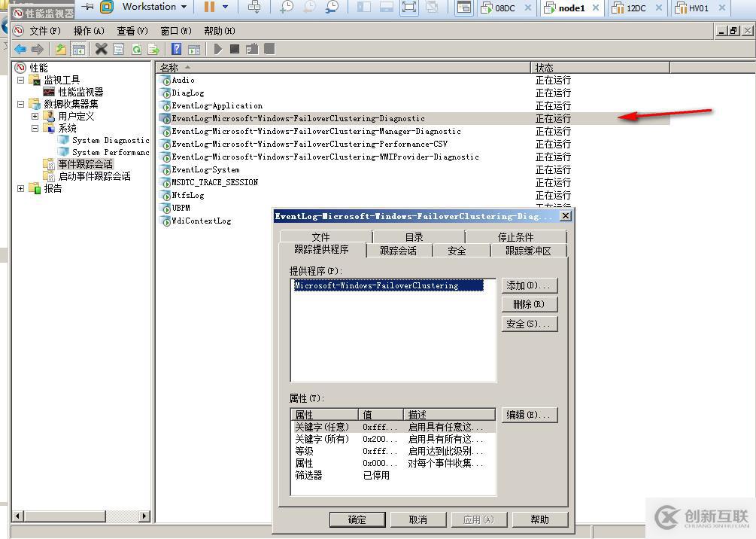Start the data collector set play icon
Viewport: 756px width, 539px height.
point(218,49)
